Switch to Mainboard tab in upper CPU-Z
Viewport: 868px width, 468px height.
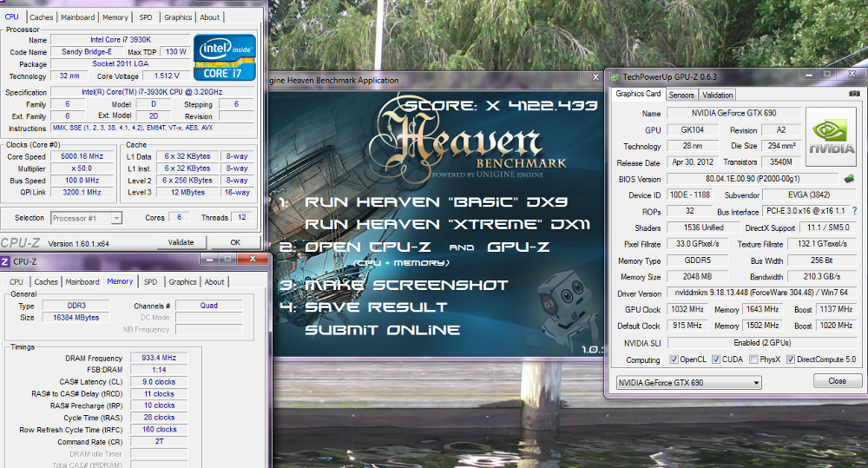tap(77, 17)
